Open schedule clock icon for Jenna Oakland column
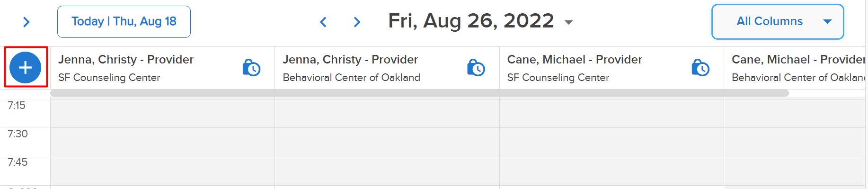This screenshot has width=868, height=189. [476, 68]
